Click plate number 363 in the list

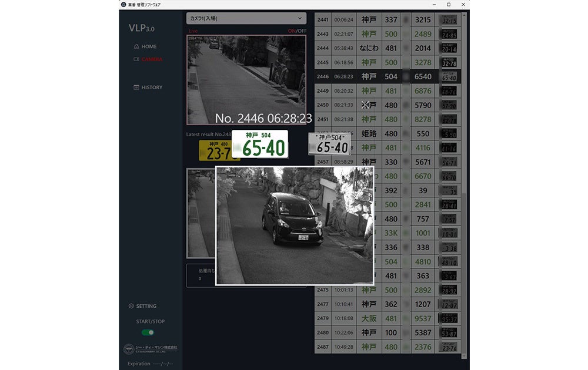coord(423,275)
